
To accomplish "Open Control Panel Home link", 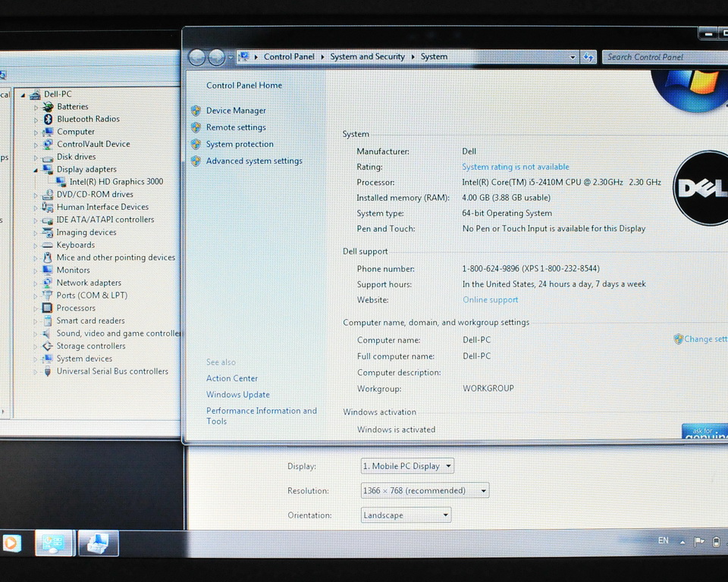I will pos(244,86).
